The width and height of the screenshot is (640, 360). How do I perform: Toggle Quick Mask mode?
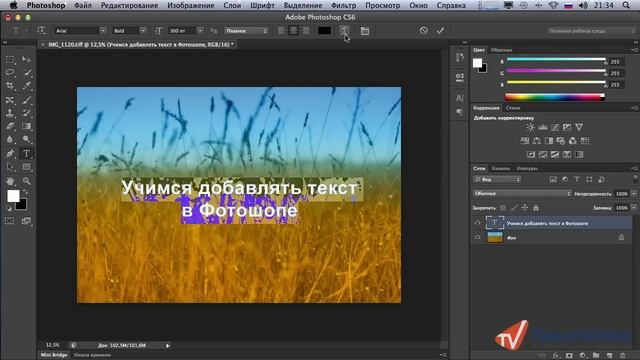(x=10, y=221)
